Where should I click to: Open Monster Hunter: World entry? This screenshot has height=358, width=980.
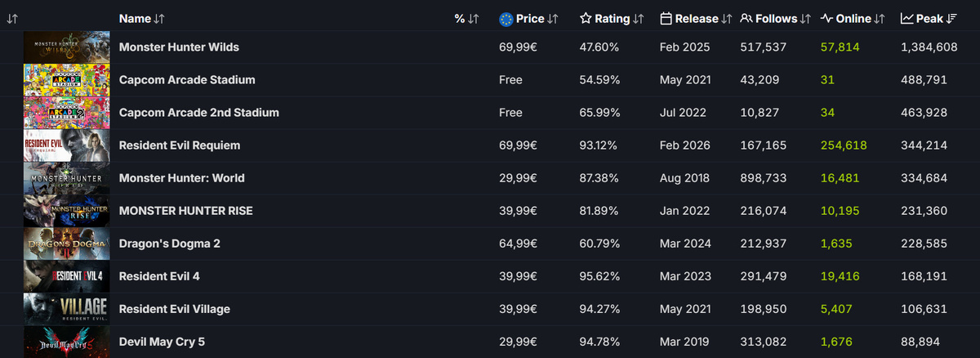tap(181, 178)
